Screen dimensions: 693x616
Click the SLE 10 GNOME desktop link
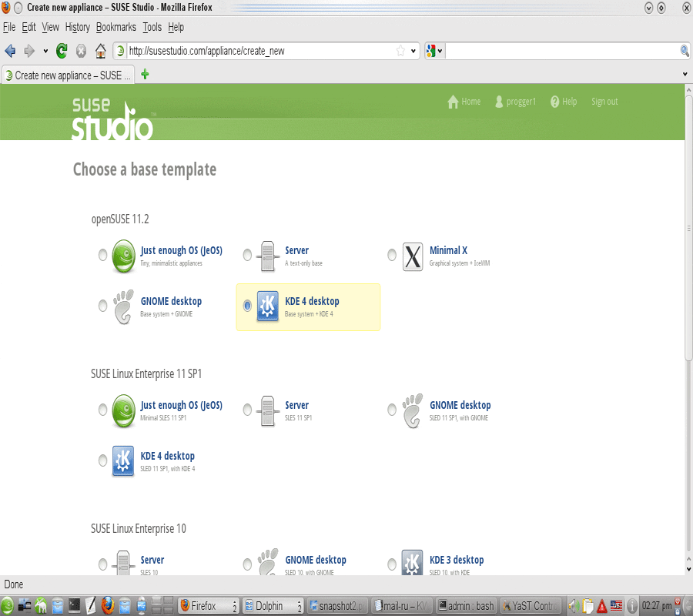(316, 560)
